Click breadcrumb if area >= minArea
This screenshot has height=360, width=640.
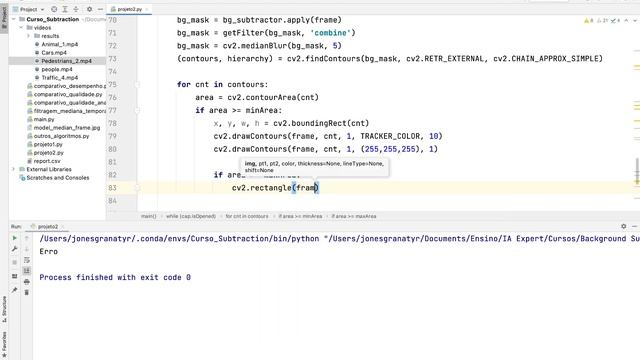(x=300, y=216)
